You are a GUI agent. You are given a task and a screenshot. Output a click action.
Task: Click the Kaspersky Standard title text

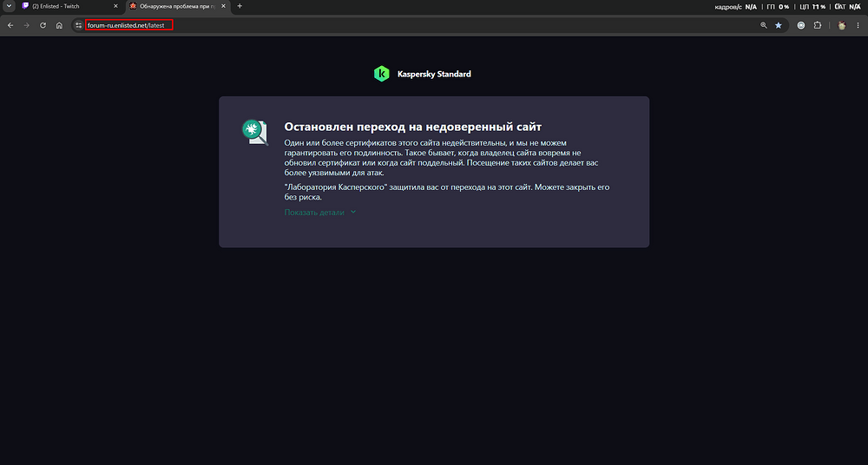click(434, 75)
